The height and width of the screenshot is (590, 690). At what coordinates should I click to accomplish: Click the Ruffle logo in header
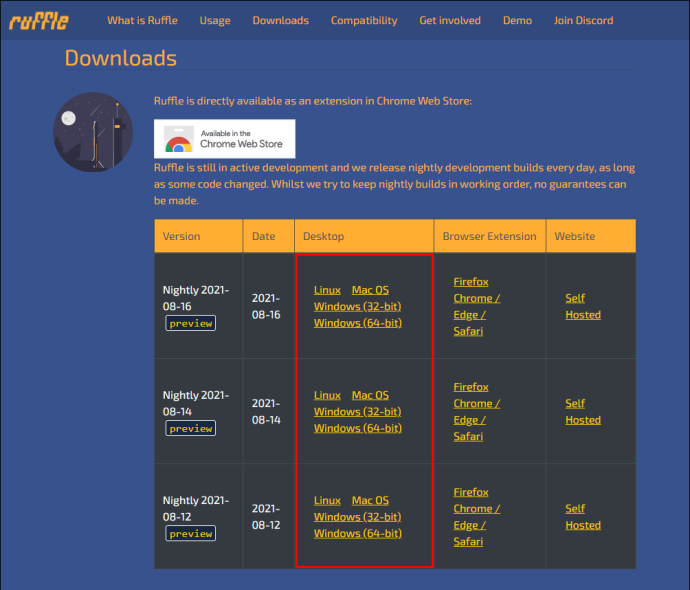[39, 21]
